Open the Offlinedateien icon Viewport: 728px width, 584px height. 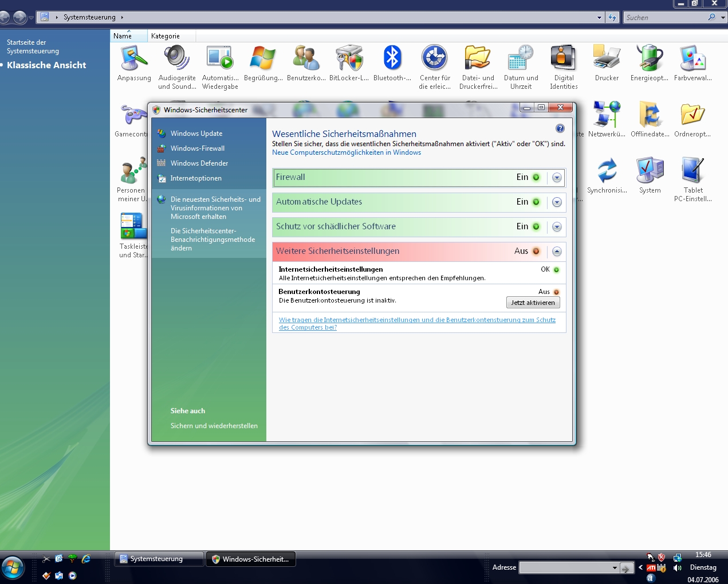click(650, 119)
